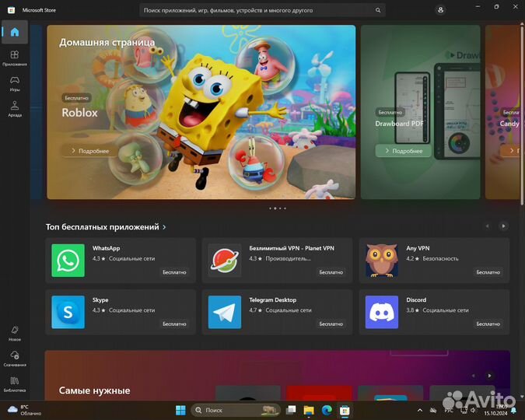Open language indicator РУС in tray
This screenshot has width=525, height=420.
pos(449,410)
